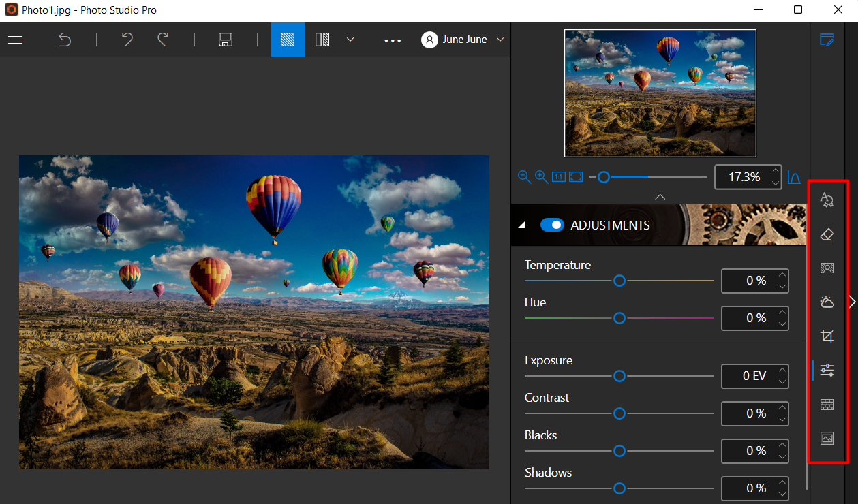Viewport: 858px width, 504px height.
Task: Select the Adjustments sliders tool
Action: click(x=827, y=371)
